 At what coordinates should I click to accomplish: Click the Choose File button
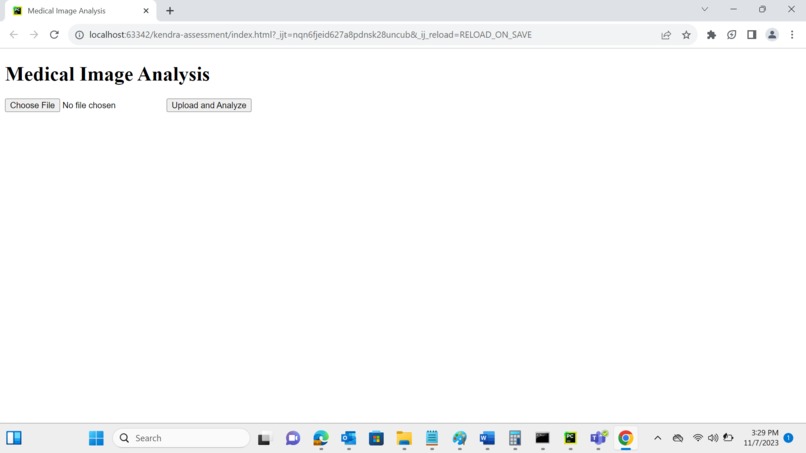point(32,105)
